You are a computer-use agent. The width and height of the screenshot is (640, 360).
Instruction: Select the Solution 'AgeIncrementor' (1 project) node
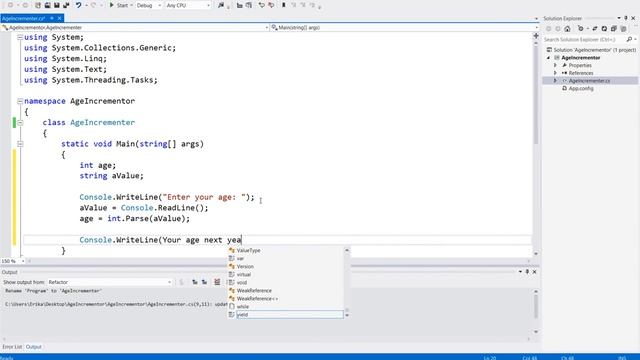(x=591, y=50)
